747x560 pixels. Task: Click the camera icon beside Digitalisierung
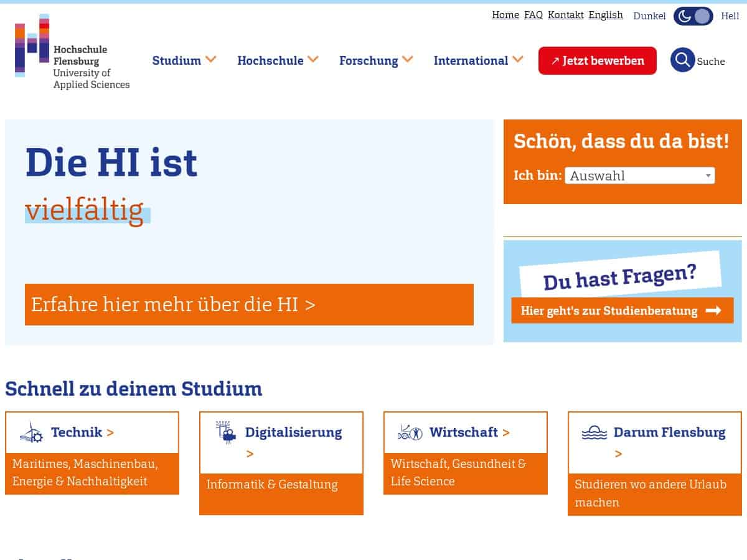(226, 432)
